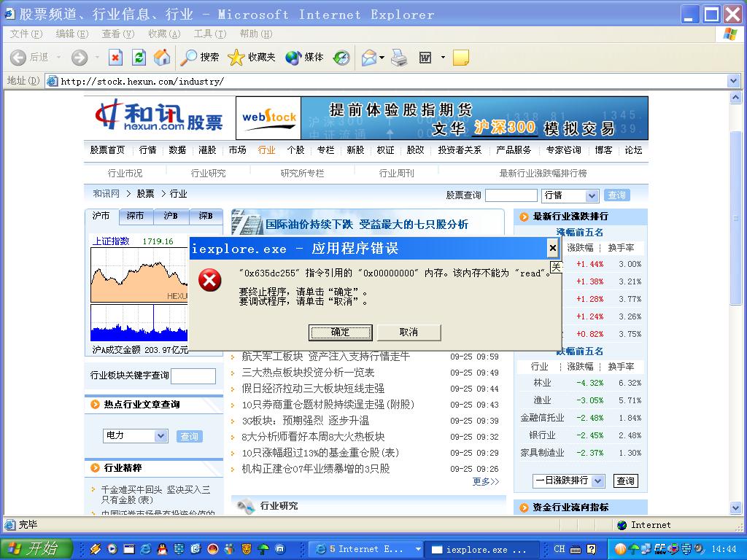The width and height of the screenshot is (747, 560).
Task: Click the 查询 button next to stock query
Action: (x=617, y=195)
